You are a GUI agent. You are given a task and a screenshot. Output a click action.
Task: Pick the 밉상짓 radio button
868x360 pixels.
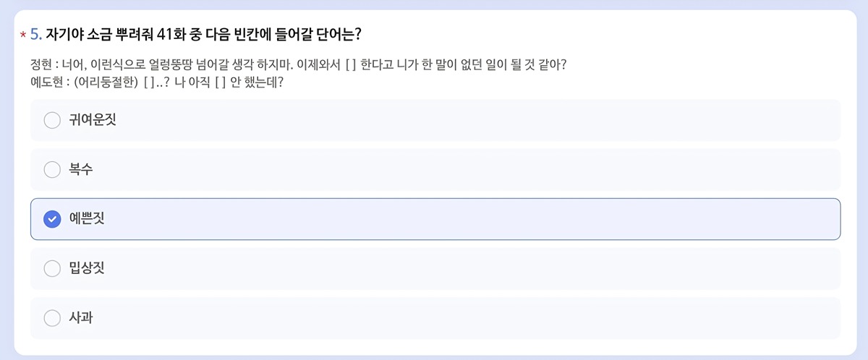click(52, 268)
